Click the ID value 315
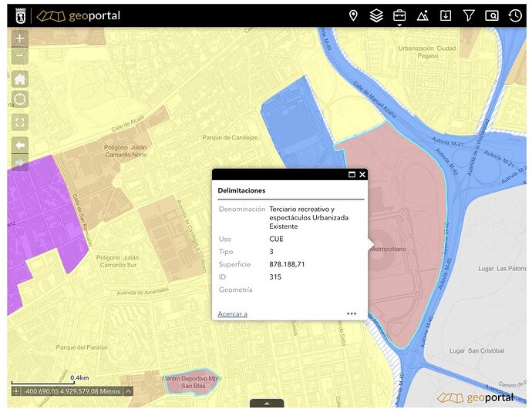 pyautogui.click(x=275, y=276)
